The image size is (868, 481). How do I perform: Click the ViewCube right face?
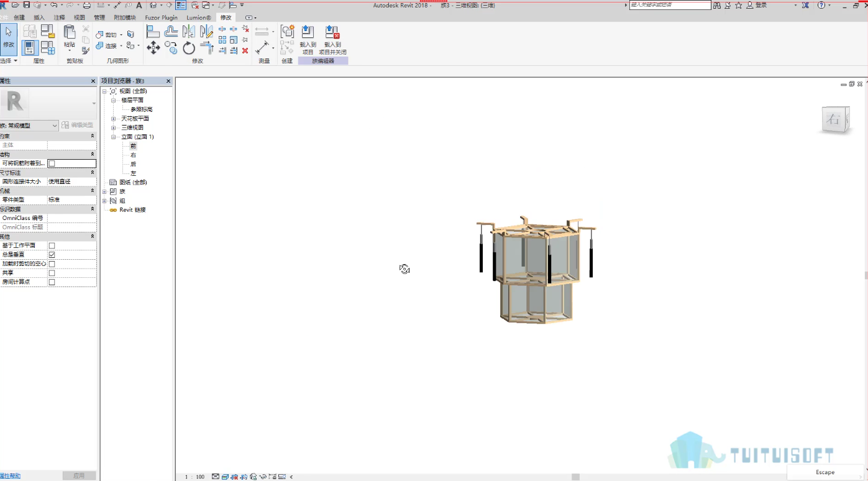coord(833,120)
